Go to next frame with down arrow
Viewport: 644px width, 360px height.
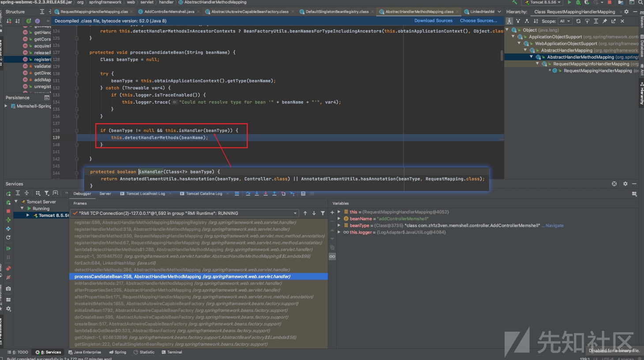pyautogui.click(x=314, y=213)
